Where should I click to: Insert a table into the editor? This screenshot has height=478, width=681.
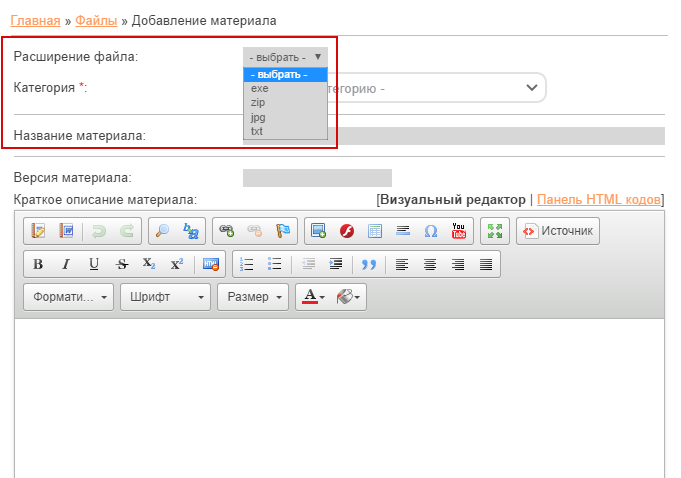[375, 231]
